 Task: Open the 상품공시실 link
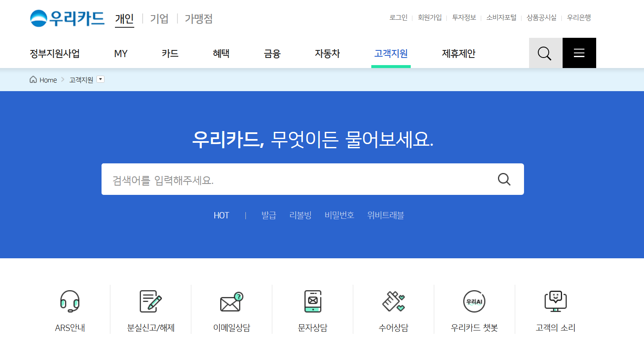(x=542, y=17)
